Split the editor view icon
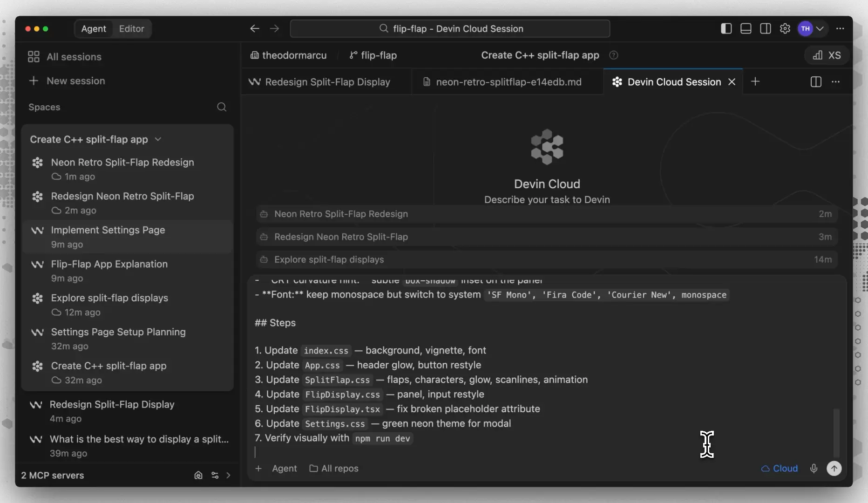868x503 pixels. 816,82
